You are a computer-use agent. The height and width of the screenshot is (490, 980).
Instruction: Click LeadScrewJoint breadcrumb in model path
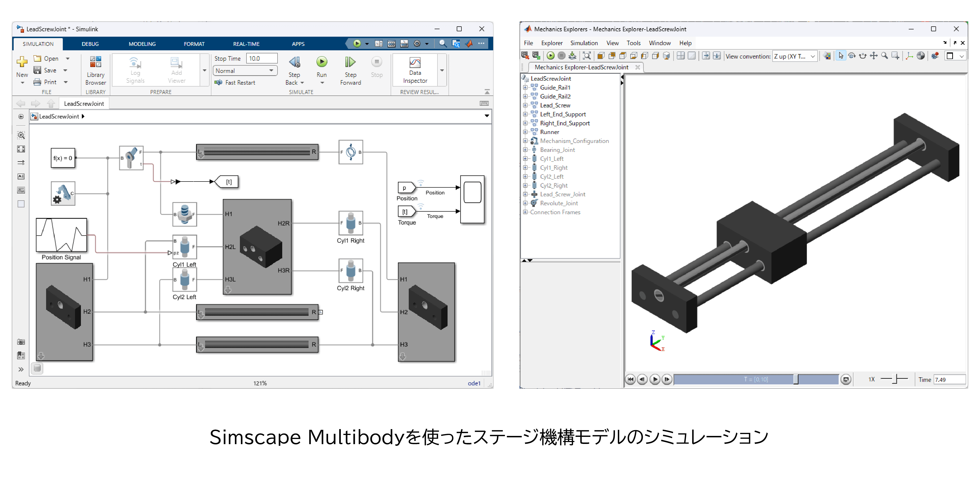point(59,116)
